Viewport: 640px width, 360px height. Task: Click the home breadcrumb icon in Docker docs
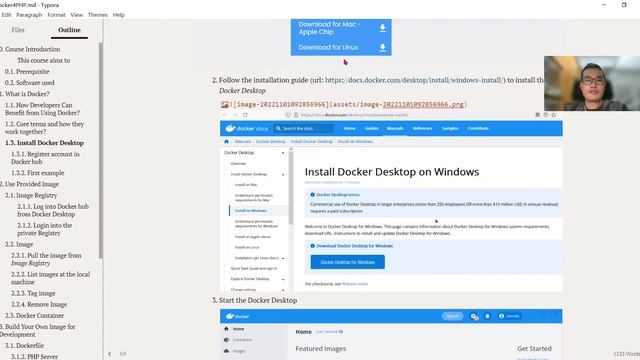(227, 142)
